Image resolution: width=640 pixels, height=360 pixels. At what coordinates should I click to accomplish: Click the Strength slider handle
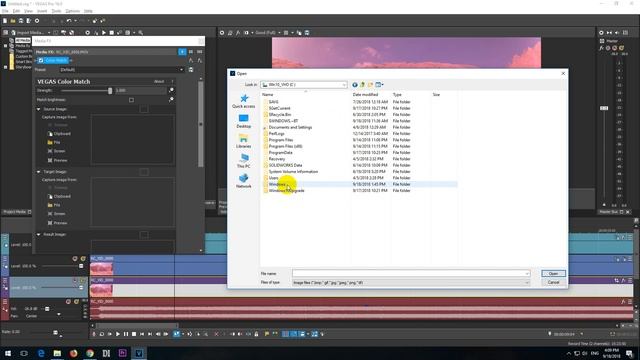point(110,90)
